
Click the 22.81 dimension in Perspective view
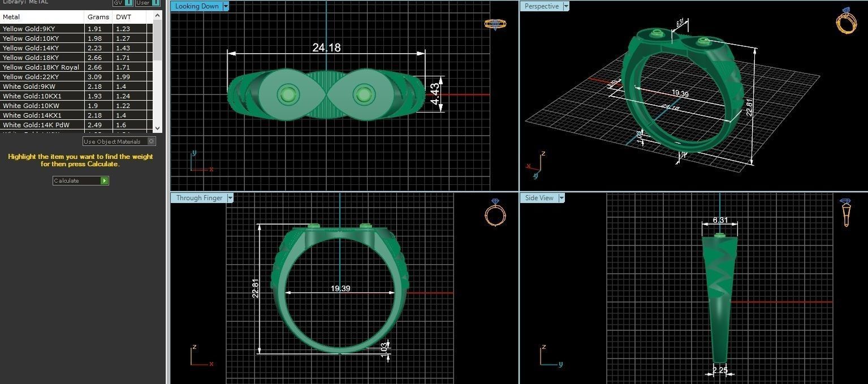tap(749, 107)
